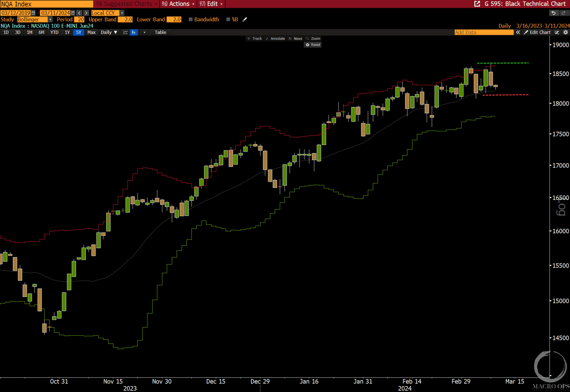570x392 pixels.
Task: Open the end date calendar picker
Action: [73, 13]
